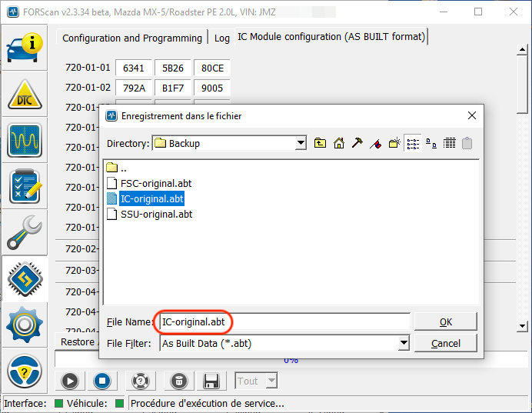Click the 9005 value field
532x413 pixels.
(212, 88)
